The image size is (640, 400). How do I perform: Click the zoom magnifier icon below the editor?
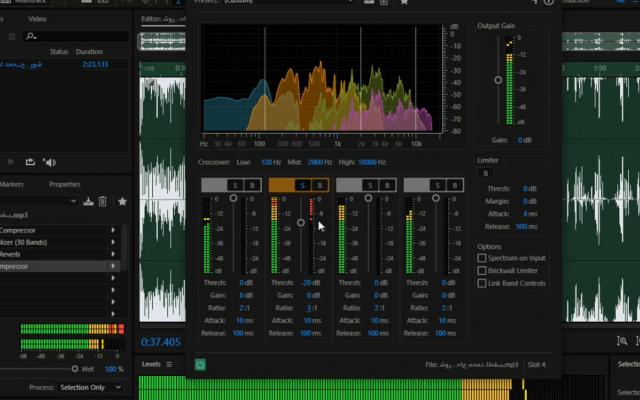622,340
